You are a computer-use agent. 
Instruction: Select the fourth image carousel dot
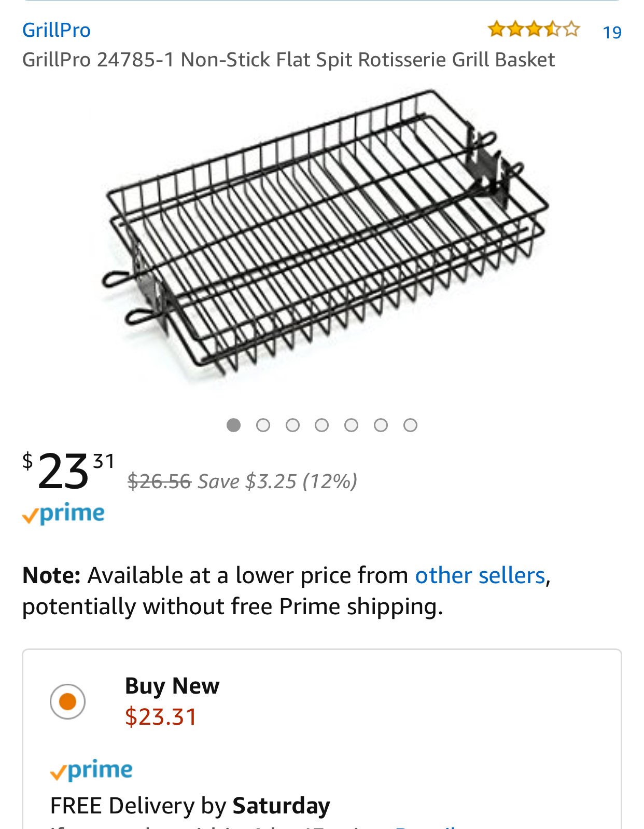[322, 425]
